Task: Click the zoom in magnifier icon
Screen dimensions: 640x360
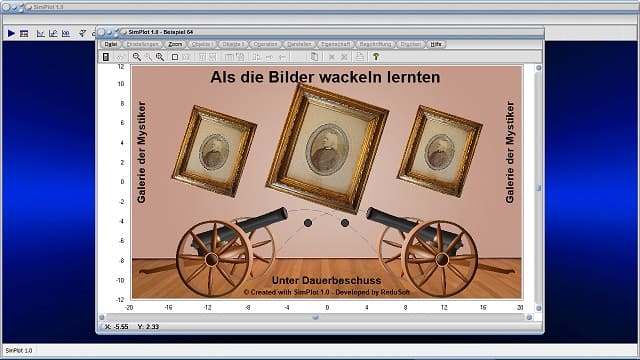Action: pyautogui.click(x=137, y=57)
